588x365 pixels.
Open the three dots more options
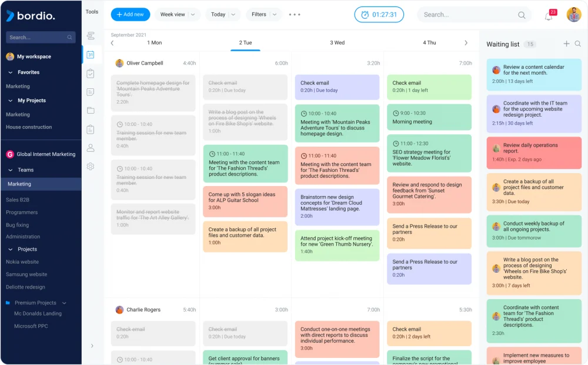pyautogui.click(x=295, y=15)
